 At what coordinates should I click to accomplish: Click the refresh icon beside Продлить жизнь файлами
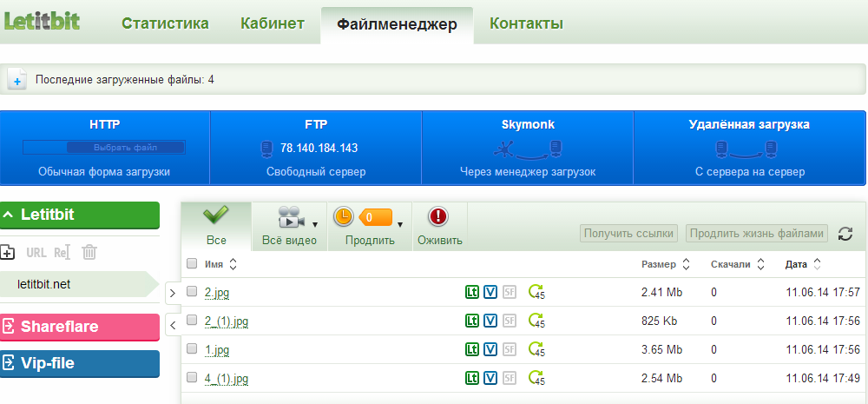(845, 234)
